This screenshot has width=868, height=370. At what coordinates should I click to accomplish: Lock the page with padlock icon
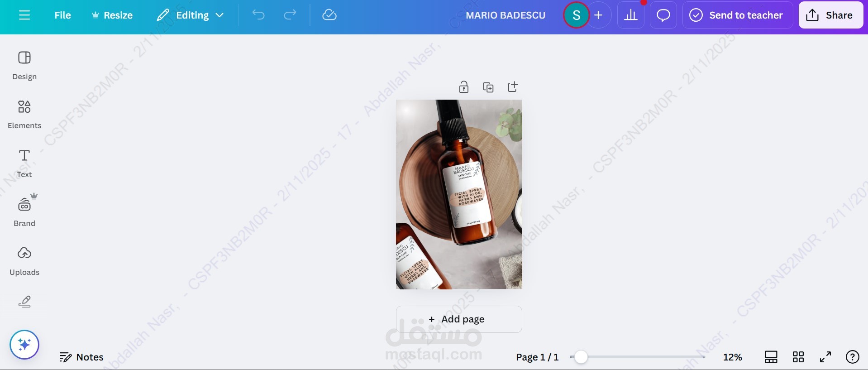point(464,87)
